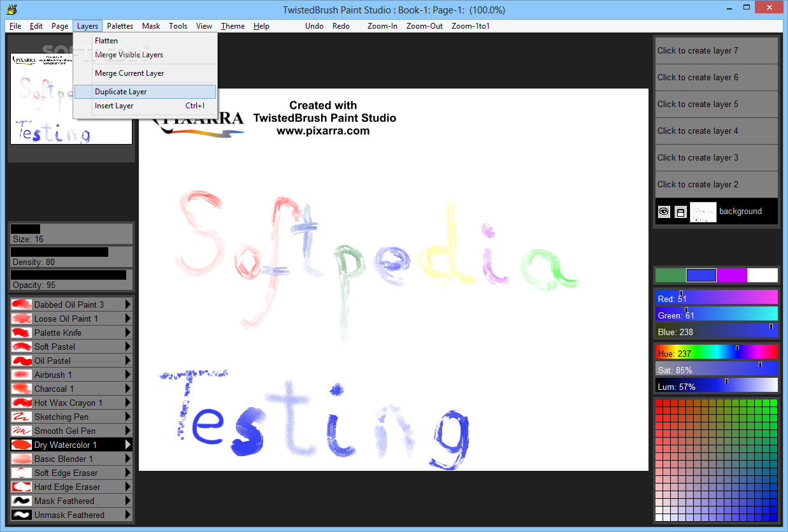The image size is (788, 532).
Task: Click the Dry Watercolor 1 brush icon
Action: coord(22,445)
